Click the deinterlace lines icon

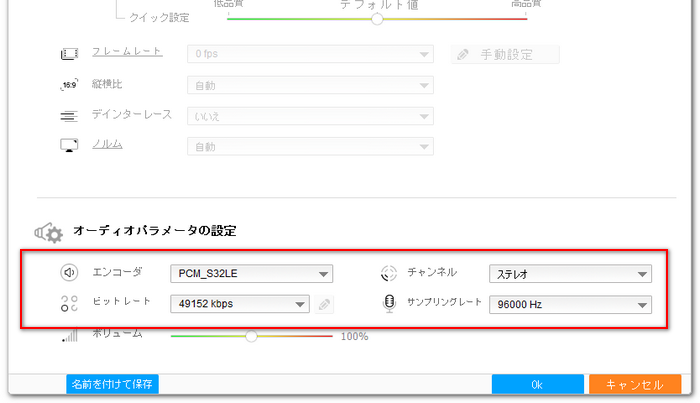click(69, 116)
